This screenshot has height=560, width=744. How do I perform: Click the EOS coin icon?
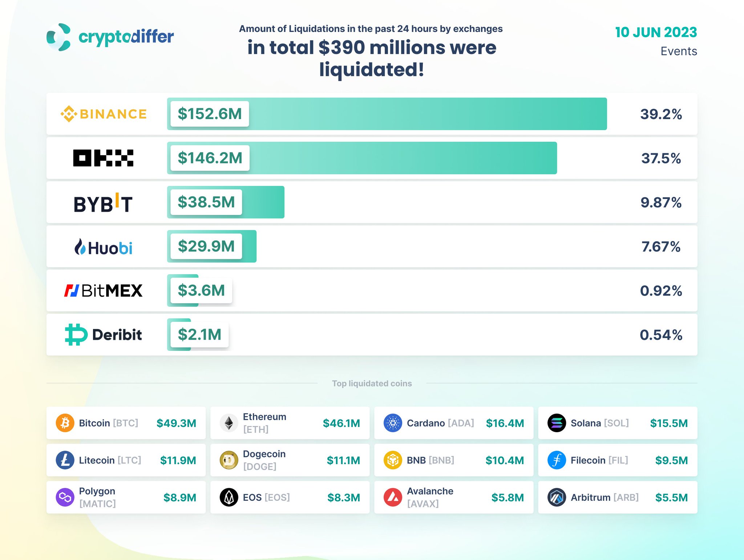click(x=229, y=497)
